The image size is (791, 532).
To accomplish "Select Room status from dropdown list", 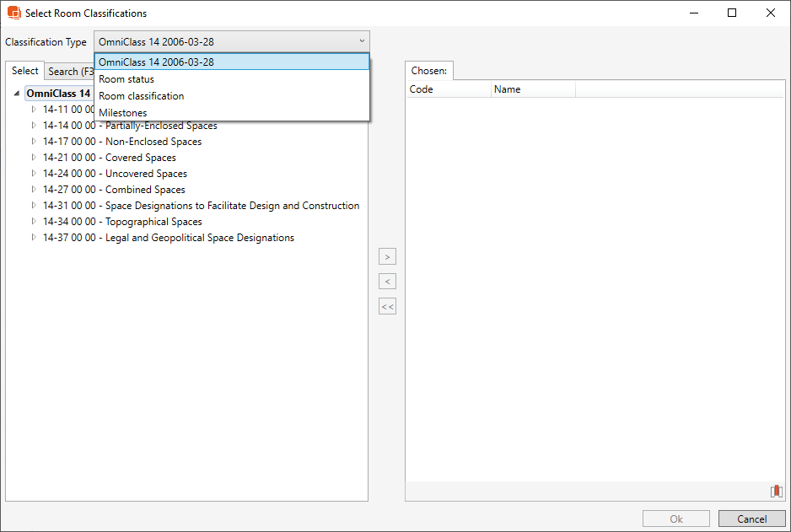I will click(x=126, y=79).
